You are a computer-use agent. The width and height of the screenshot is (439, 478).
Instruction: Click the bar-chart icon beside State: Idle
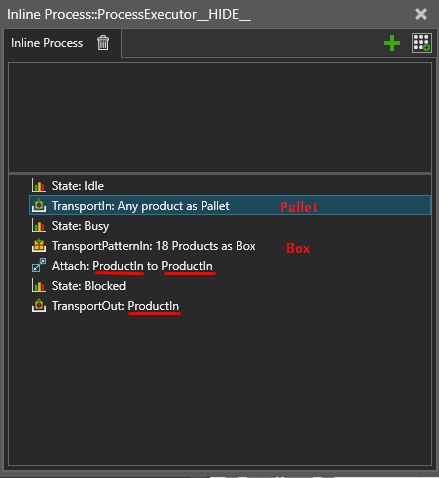(x=39, y=185)
